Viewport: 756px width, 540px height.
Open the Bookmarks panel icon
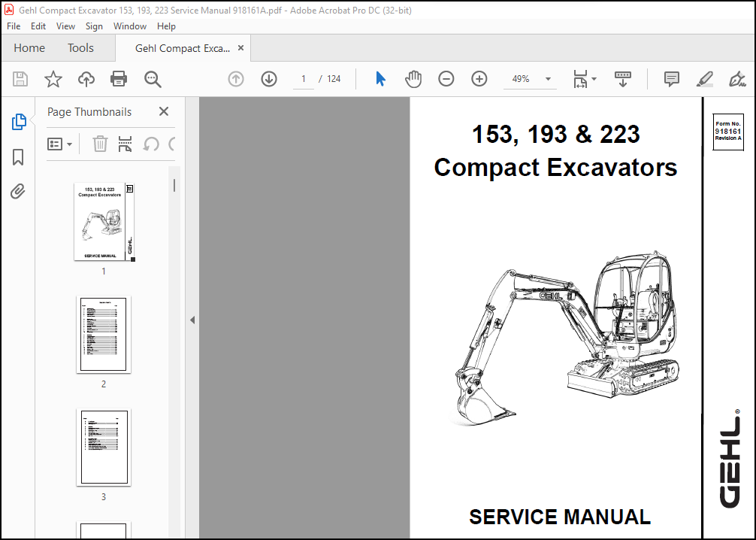point(18,157)
